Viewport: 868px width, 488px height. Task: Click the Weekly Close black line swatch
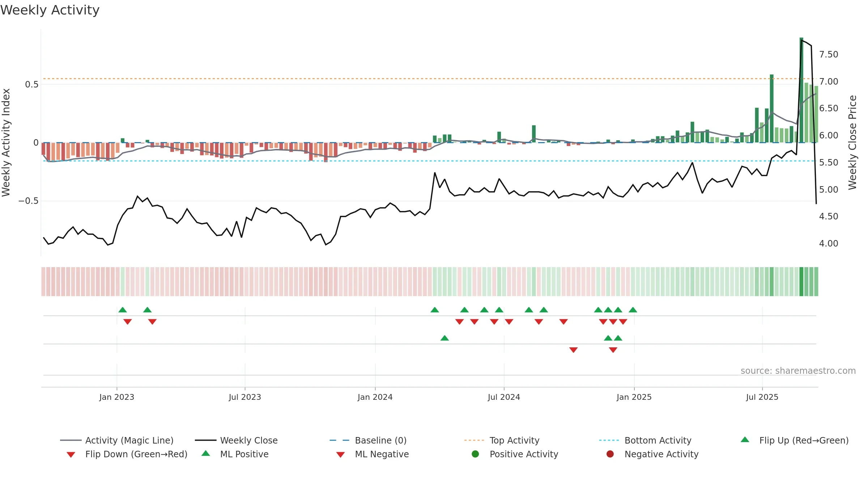click(205, 440)
